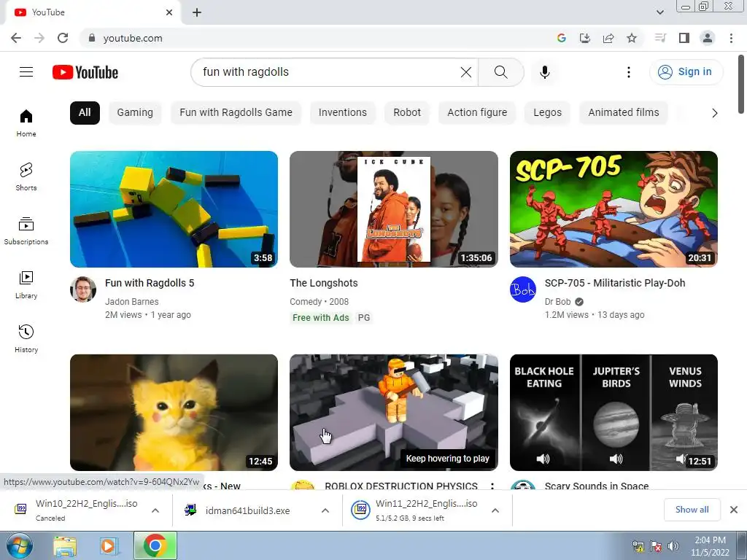
Task: Select the All filter chip
Action: [x=85, y=113]
